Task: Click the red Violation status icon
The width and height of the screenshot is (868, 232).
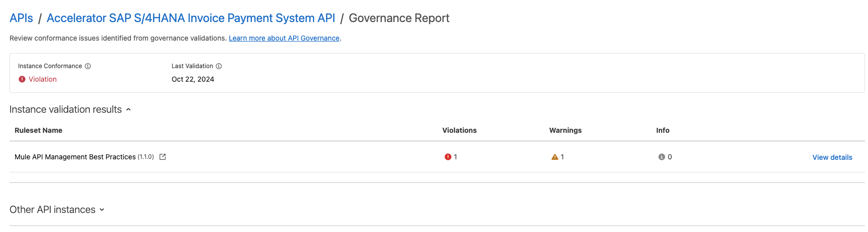Action: point(22,79)
